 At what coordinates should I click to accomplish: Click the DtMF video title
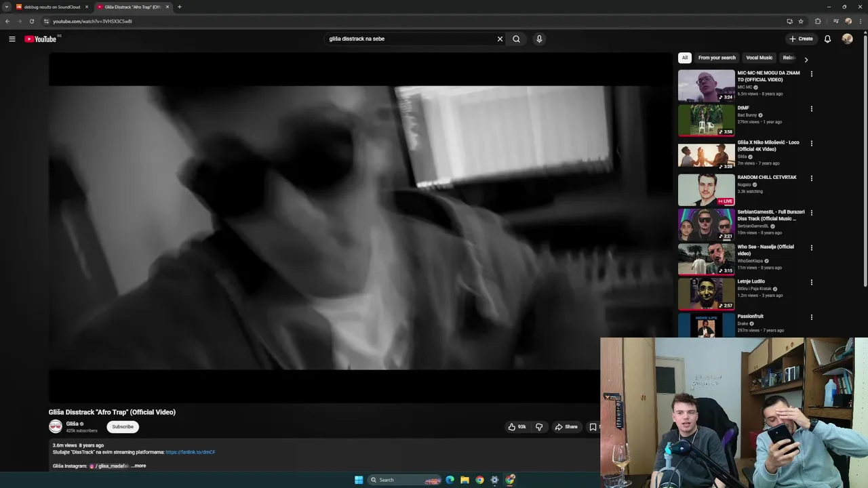[x=743, y=108]
